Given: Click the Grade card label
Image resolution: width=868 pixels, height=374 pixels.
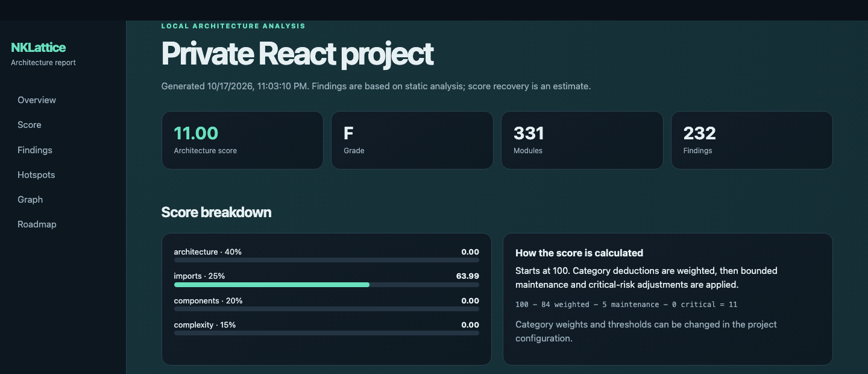Looking at the screenshot, I should (354, 151).
